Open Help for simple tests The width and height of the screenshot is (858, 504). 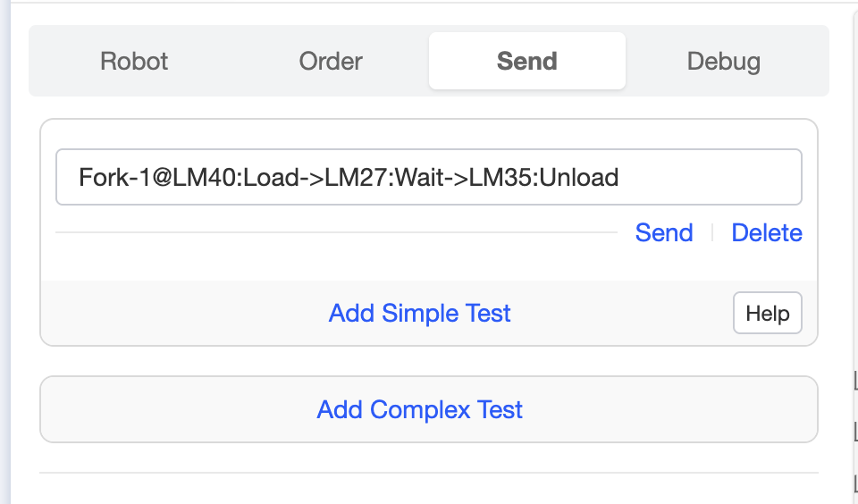[768, 314]
